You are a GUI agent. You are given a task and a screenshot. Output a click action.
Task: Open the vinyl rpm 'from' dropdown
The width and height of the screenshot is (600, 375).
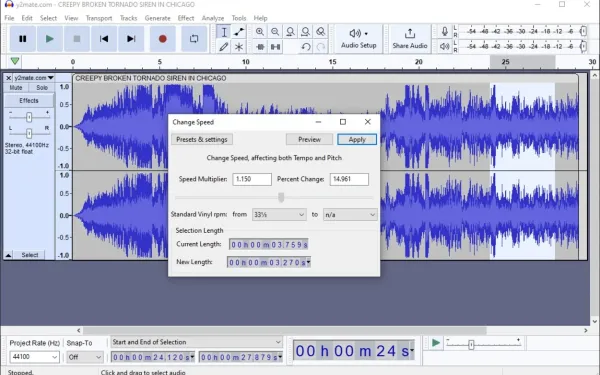[x=279, y=215]
